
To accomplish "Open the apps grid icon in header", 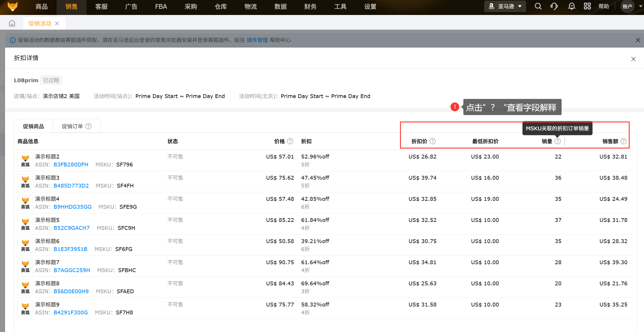I will (587, 6).
